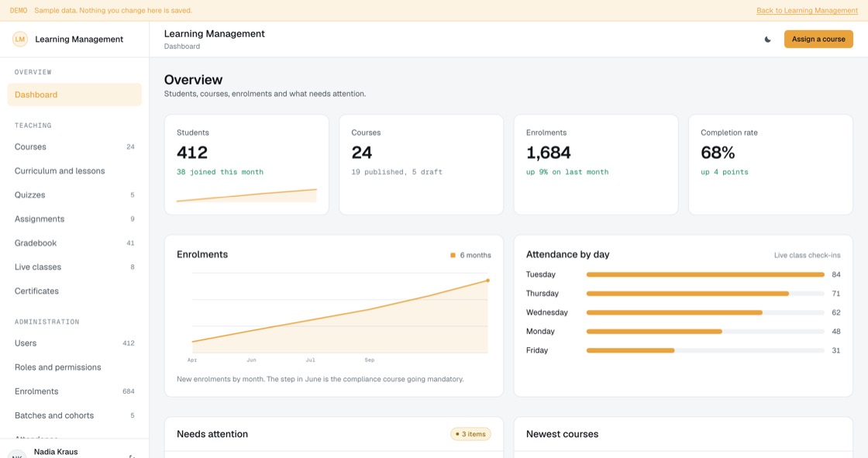Open Users under Administration
This screenshot has height=458, width=868.
(x=74, y=343)
